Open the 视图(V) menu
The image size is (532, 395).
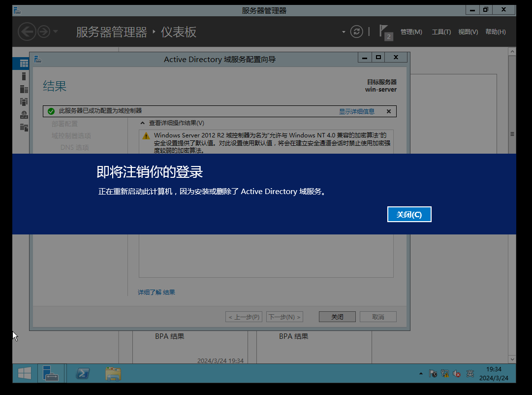(468, 32)
